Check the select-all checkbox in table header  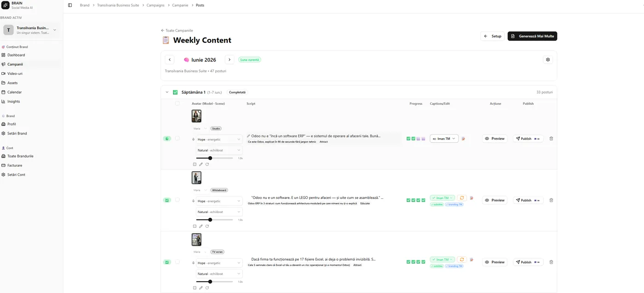point(178,103)
